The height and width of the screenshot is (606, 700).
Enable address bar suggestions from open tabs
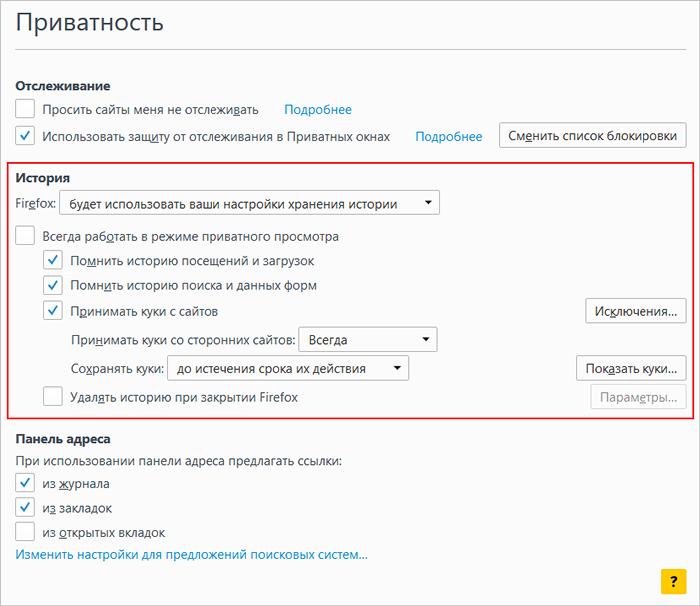pyautogui.click(x=25, y=532)
